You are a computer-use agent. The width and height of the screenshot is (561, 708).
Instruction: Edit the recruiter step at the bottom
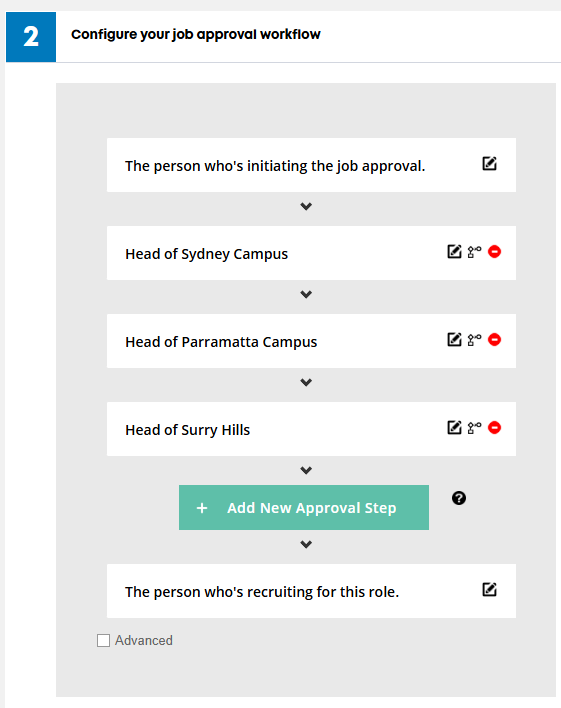tap(489, 589)
